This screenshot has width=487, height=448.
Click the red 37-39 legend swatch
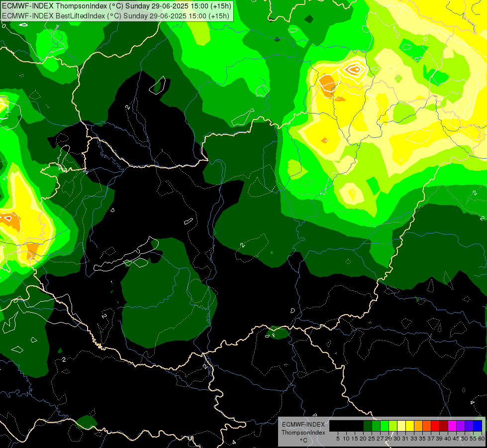435,426
